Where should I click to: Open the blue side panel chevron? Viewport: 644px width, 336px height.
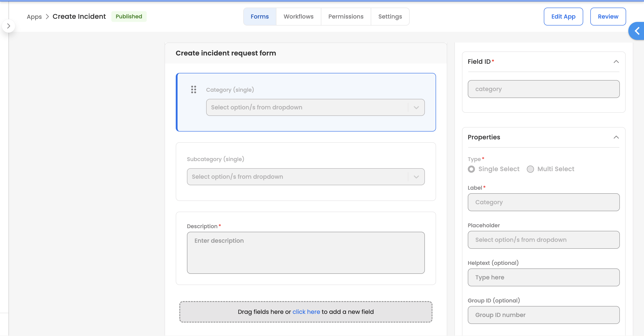pyautogui.click(x=637, y=31)
